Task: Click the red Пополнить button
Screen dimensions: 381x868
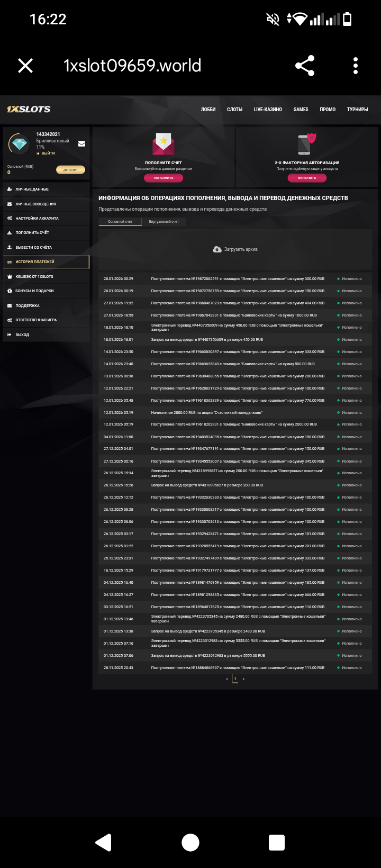Action: coord(164,178)
